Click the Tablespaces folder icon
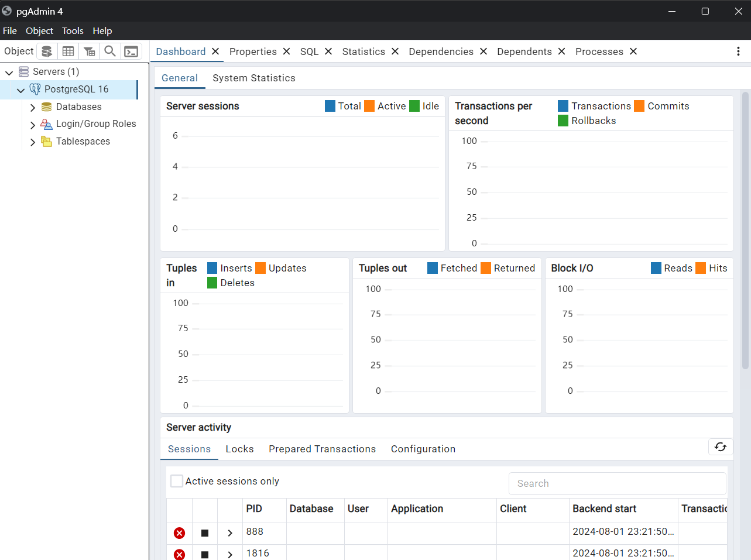Viewport: 751px width, 560px height. (46, 142)
